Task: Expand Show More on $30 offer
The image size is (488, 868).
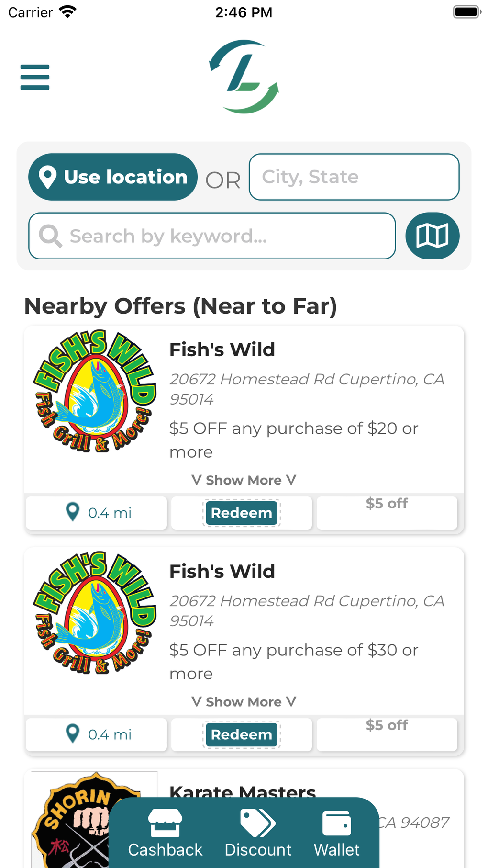Action: 244,702
